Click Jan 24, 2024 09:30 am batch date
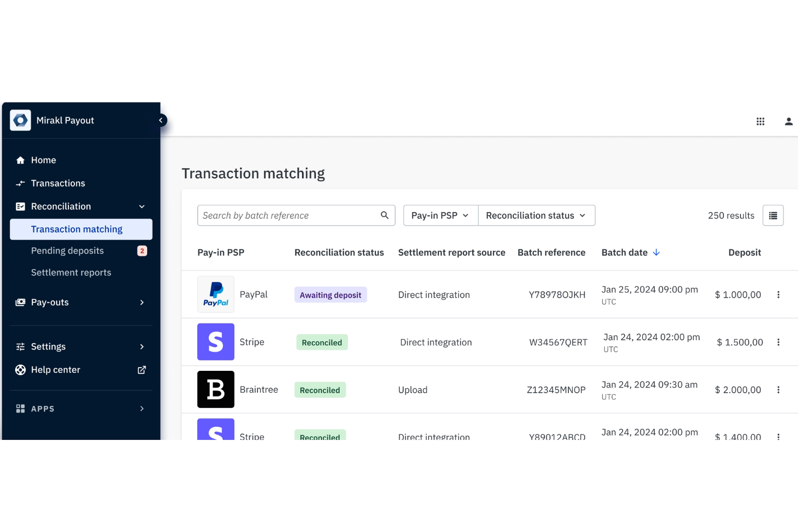Image resolution: width=798 pixels, height=532 pixels. [650, 384]
